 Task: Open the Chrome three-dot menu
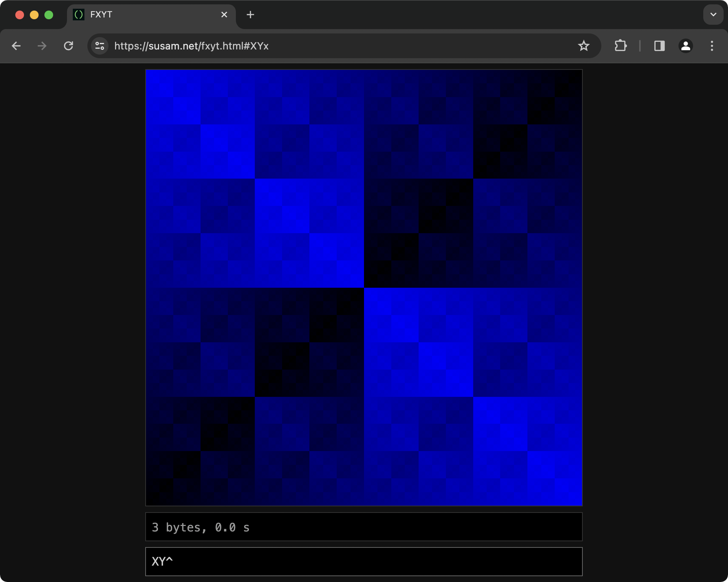click(712, 46)
